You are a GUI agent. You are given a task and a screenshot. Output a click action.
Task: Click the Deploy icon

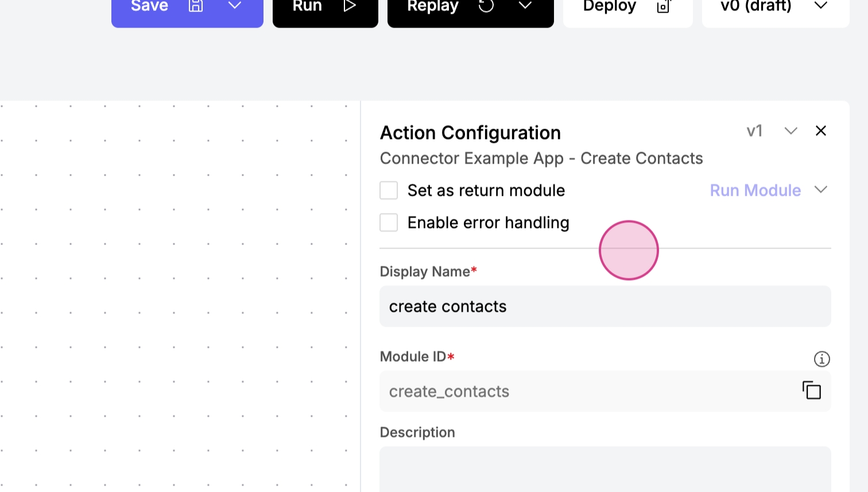[664, 6]
